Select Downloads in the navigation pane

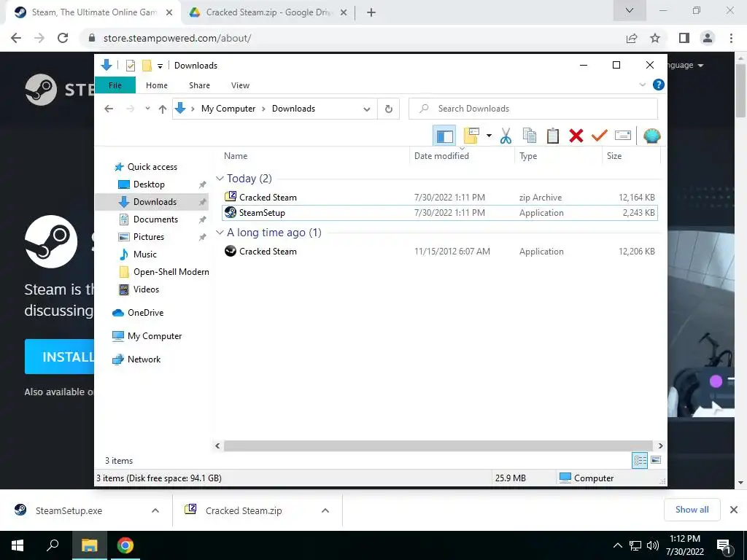click(155, 202)
